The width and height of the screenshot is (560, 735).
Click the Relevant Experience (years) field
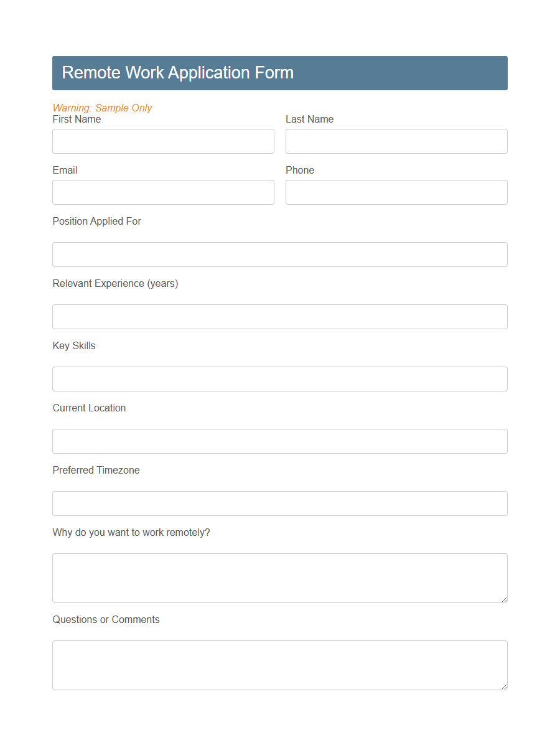(x=279, y=317)
